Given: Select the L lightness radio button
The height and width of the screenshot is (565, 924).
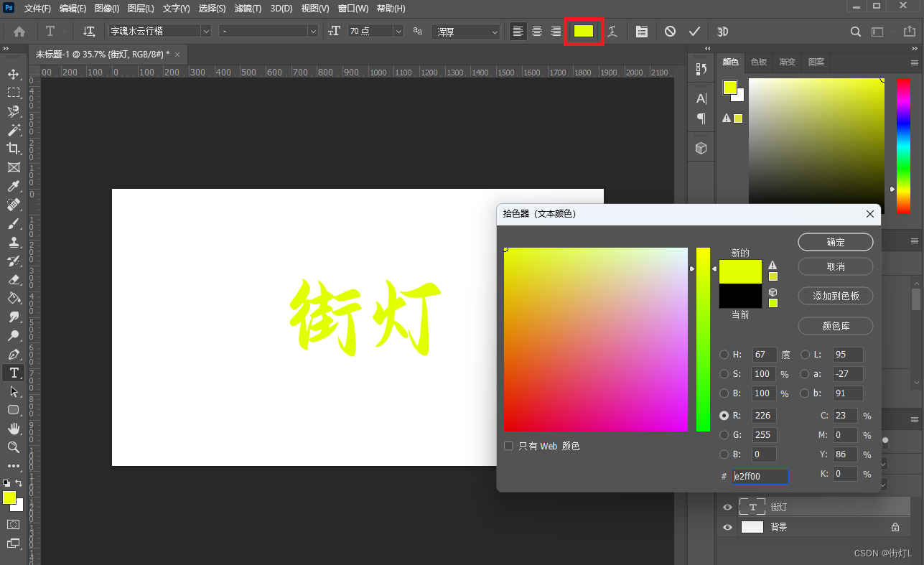Looking at the screenshot, I should click(x=805, y=355).
